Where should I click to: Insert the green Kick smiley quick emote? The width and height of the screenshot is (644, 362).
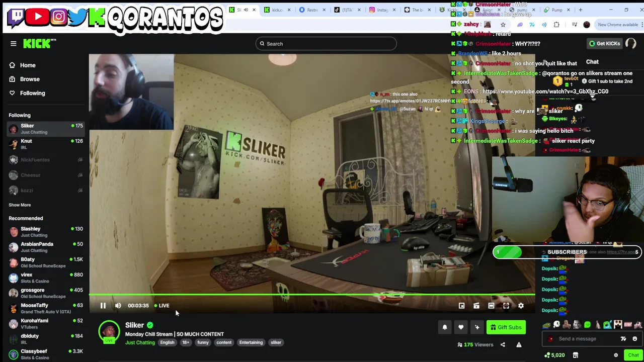pos(587,325)
